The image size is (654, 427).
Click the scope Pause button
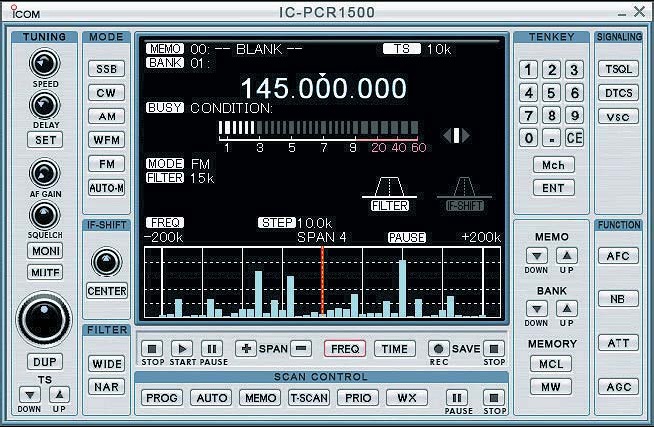[x=212, y=349]
